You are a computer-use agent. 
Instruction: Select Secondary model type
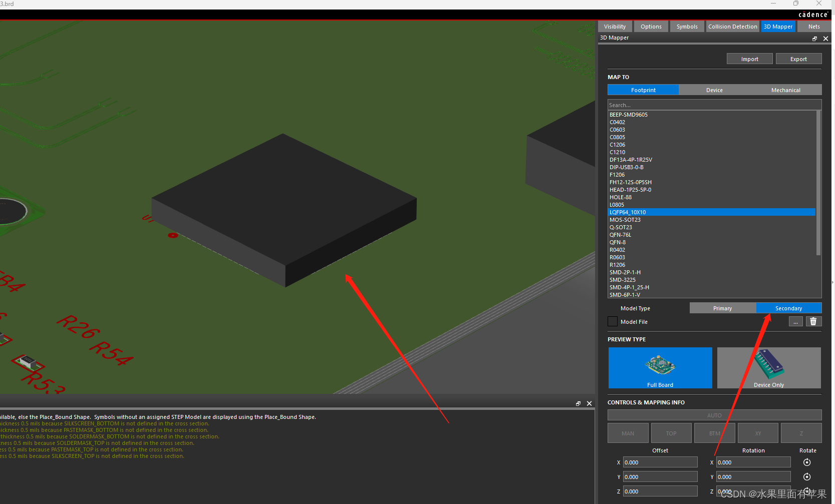788,308
